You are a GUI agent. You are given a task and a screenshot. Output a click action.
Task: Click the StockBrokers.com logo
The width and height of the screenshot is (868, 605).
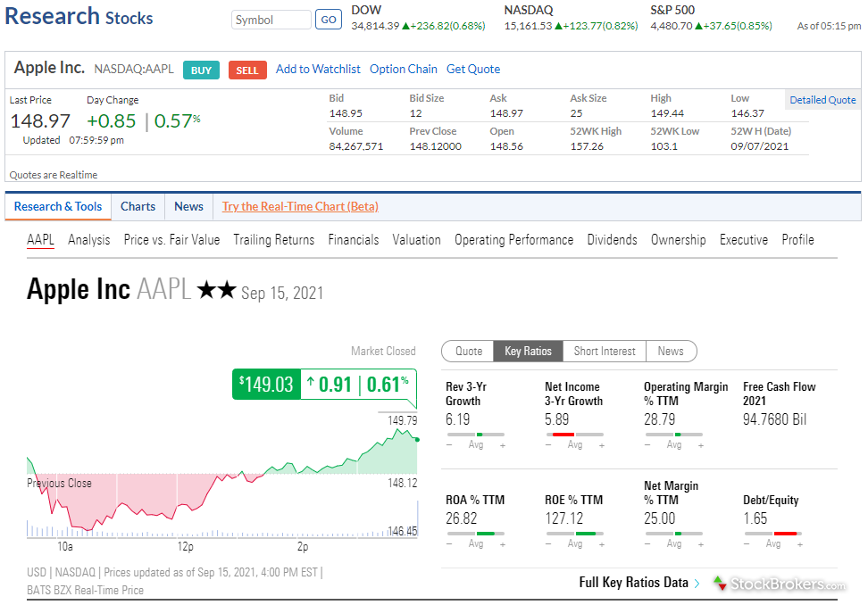[779, 584]
